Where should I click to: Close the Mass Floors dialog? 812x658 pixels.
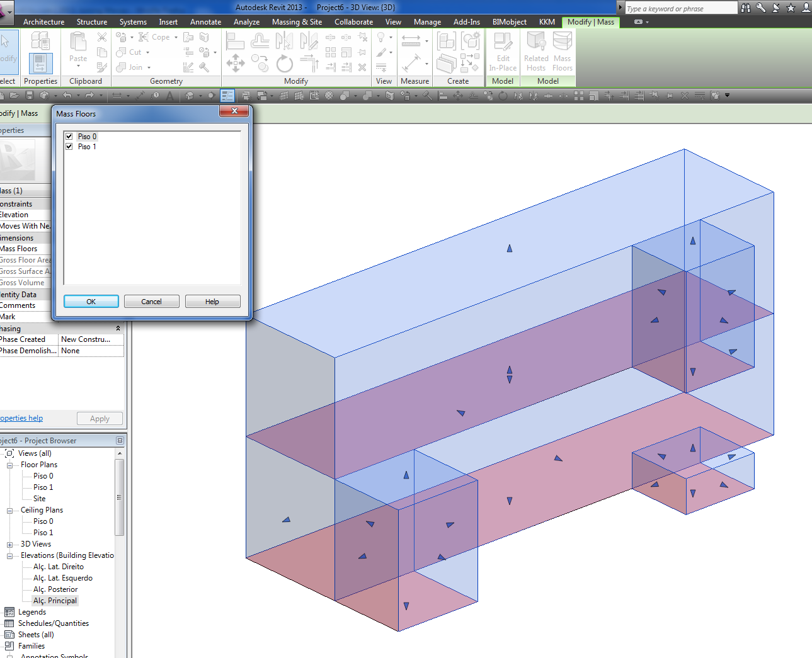point(234,111)
